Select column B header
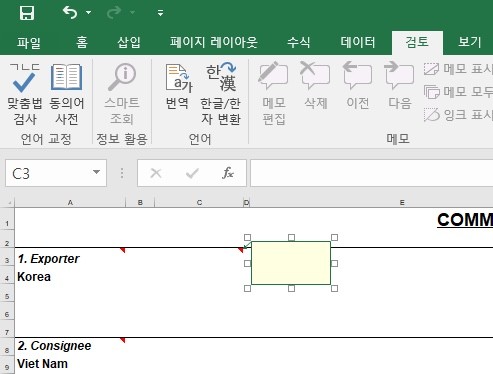Screen dimensions: 493x374 140,202
